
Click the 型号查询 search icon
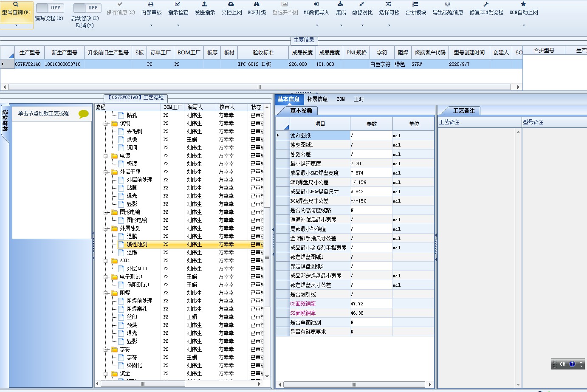click(16, 4)
